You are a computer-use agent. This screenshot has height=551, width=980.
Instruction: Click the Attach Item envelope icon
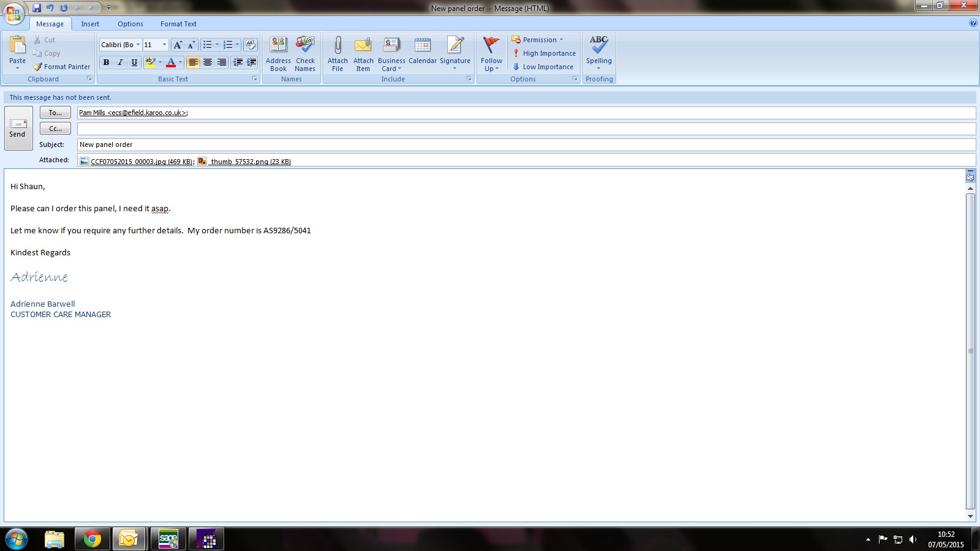363,46
